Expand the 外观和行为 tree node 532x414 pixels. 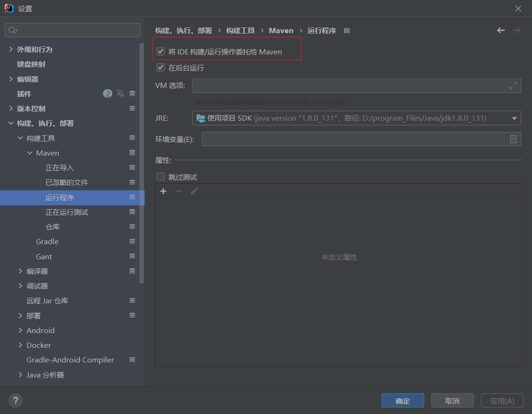coord(11,50)
